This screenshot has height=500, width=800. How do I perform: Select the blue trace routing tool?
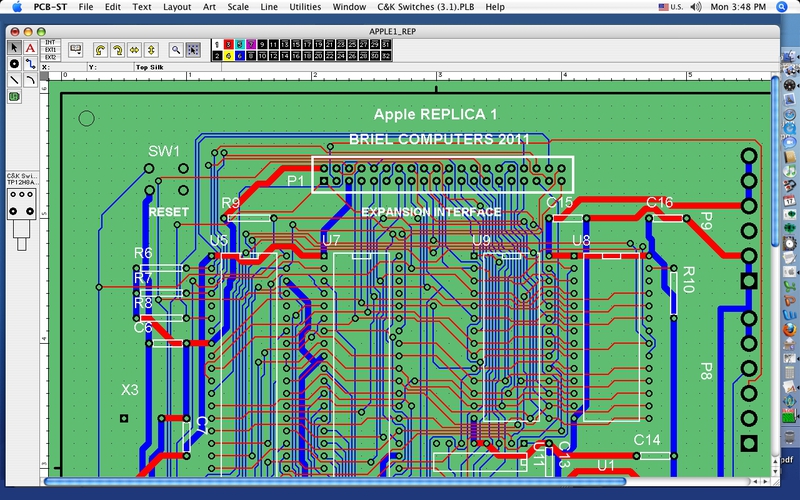30,64
